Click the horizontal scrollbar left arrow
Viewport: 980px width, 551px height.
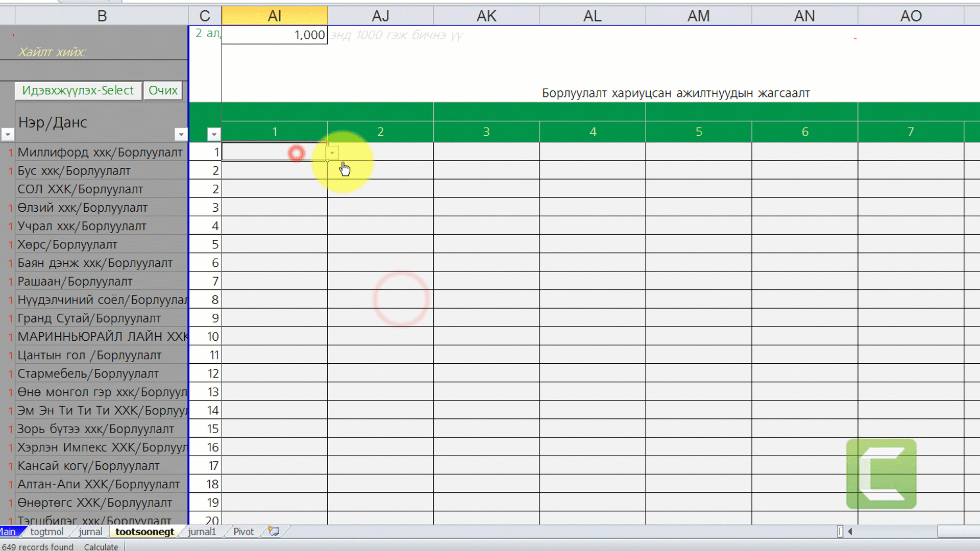pyautogui.click(x=850, y=532)
